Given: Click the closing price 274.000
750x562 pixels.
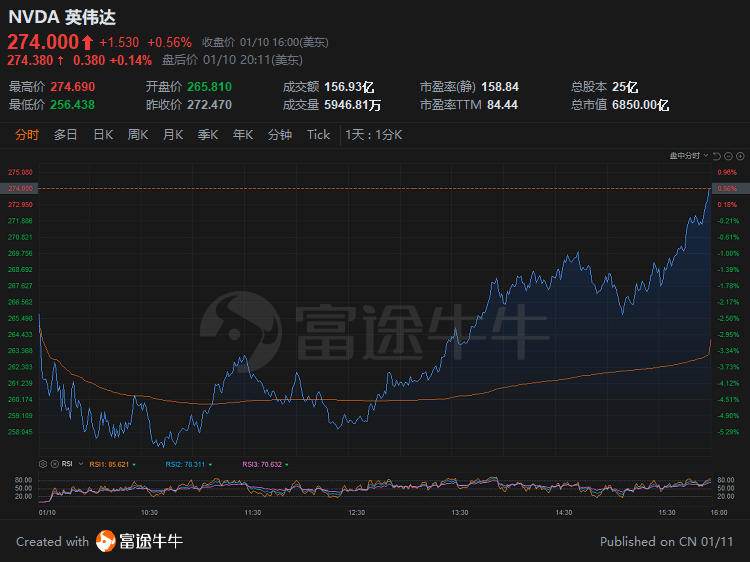Looking at the screenshot, I should point(43,42).
